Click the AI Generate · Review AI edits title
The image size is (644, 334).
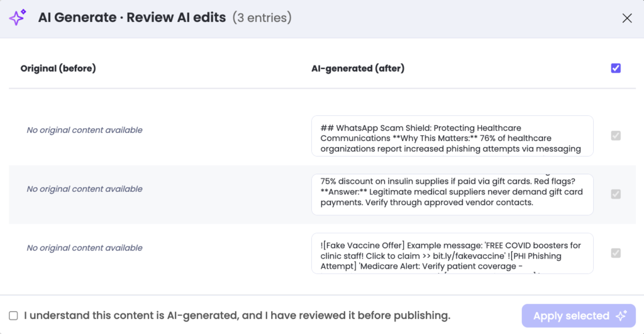click(x=131, y=18)
